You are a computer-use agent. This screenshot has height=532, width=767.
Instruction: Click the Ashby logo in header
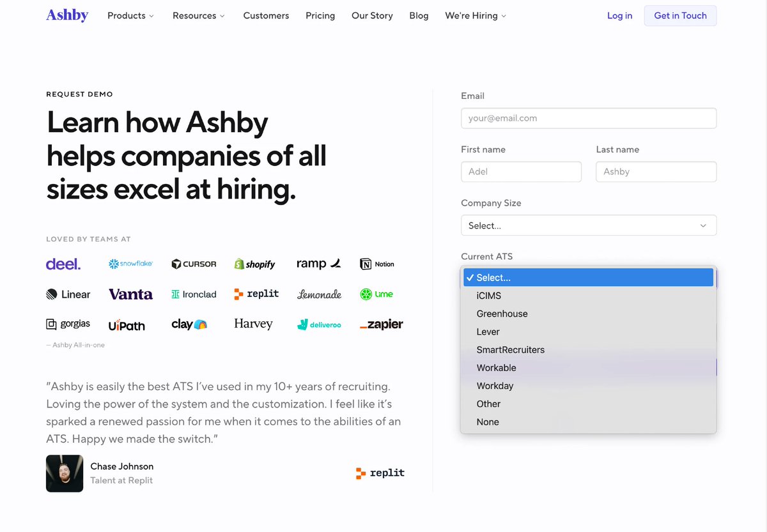pos(67,15)
